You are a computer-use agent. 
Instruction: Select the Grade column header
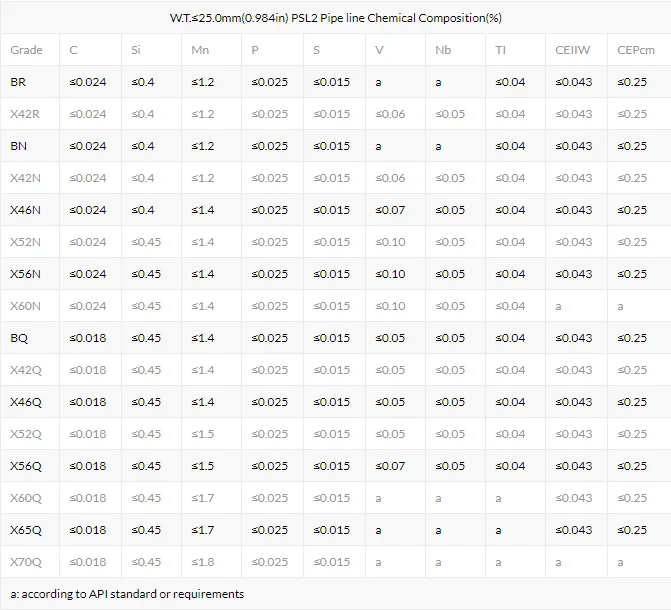[26, 50]
